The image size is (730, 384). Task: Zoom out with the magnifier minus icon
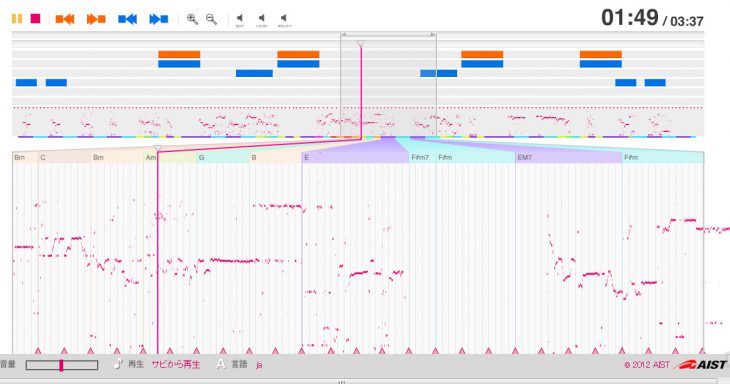pos(211,19)
